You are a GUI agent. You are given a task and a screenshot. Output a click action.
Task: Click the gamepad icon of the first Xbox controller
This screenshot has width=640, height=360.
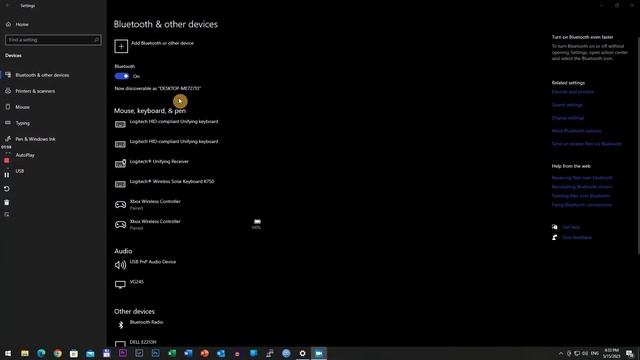point(120,204)
